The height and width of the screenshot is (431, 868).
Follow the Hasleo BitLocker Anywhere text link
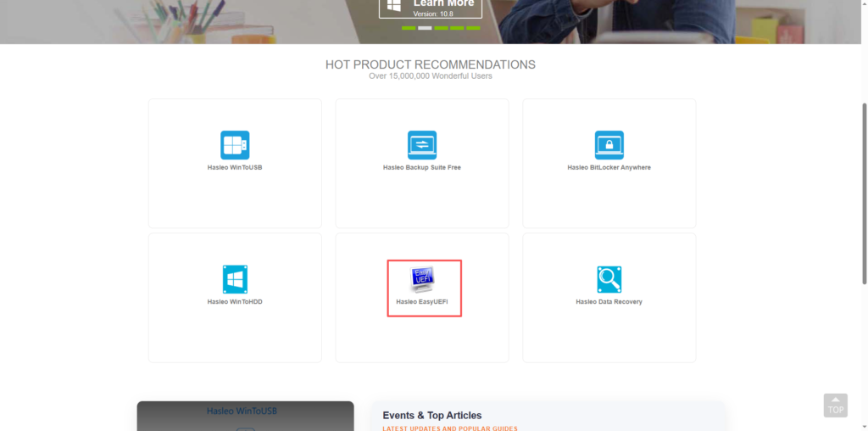[x=609, y=167]
